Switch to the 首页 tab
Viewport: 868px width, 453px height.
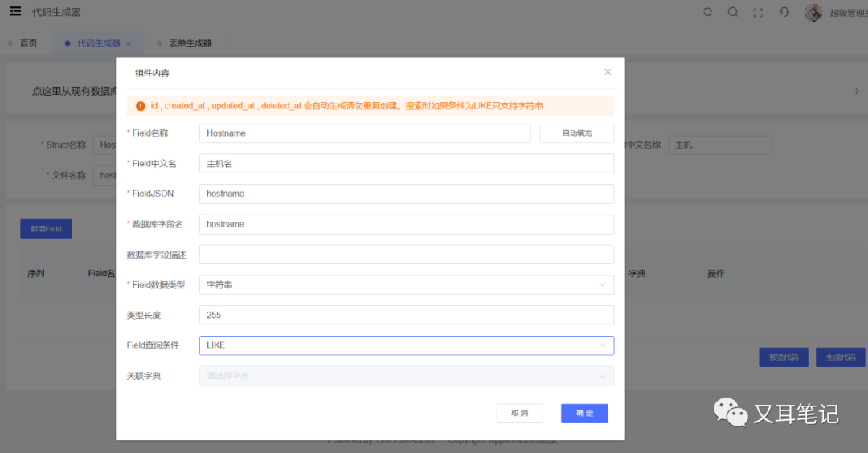pyautogui.click(x=28, y=43)
